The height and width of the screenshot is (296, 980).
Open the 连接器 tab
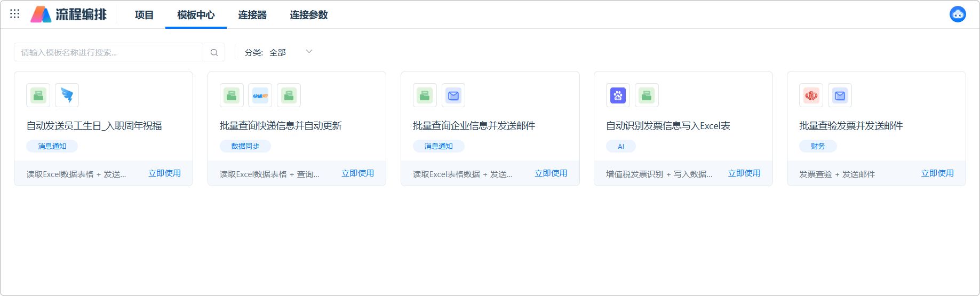coord(252,15)
